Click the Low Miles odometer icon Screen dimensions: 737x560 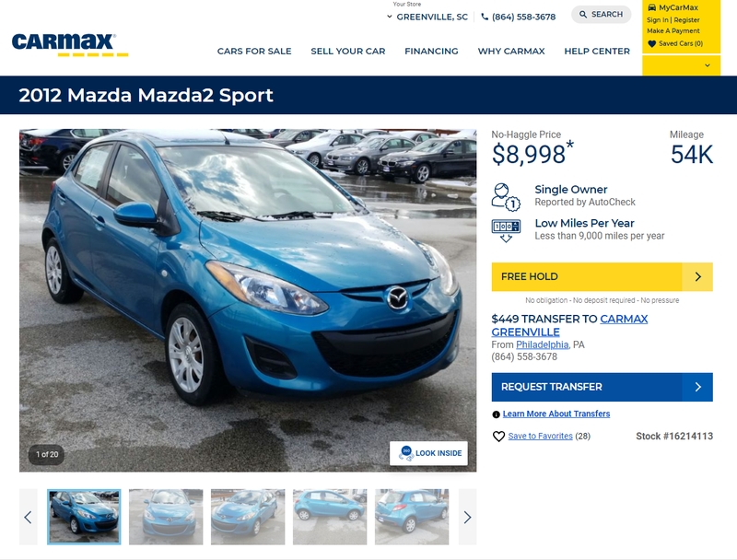(506, 230)
